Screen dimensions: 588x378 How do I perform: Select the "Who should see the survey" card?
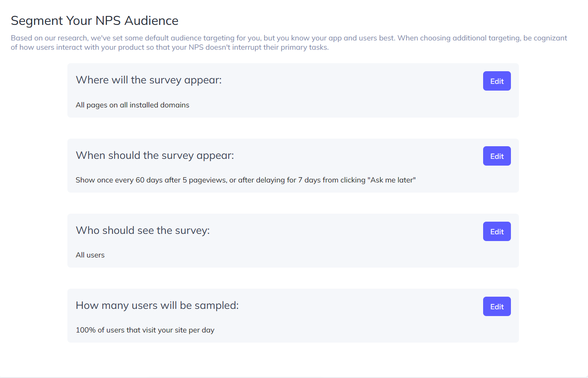[x=293, y=241]
